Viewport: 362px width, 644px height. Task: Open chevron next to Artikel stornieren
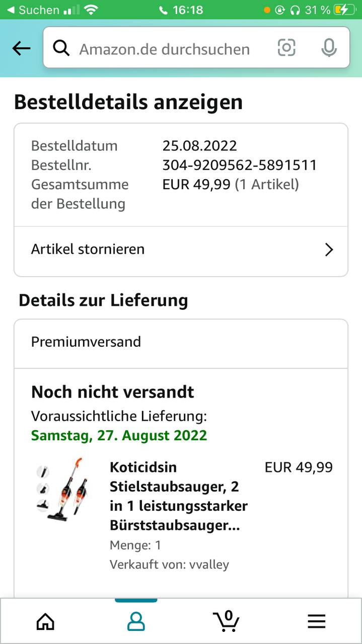tap(329, 250)
